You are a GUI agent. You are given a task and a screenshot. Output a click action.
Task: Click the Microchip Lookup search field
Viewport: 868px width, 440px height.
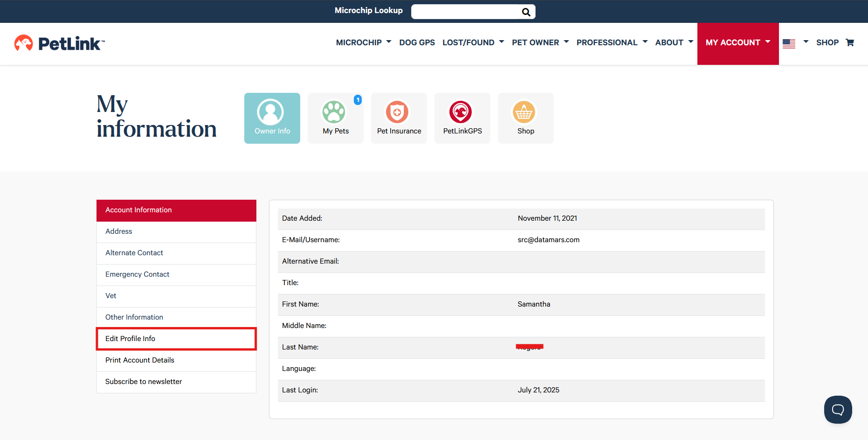465,12
